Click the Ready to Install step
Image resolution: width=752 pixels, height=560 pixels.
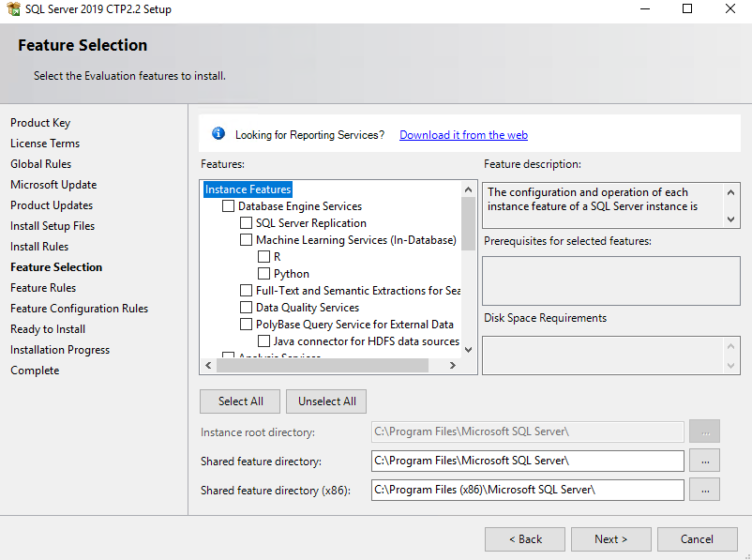(x=48, y=329)
